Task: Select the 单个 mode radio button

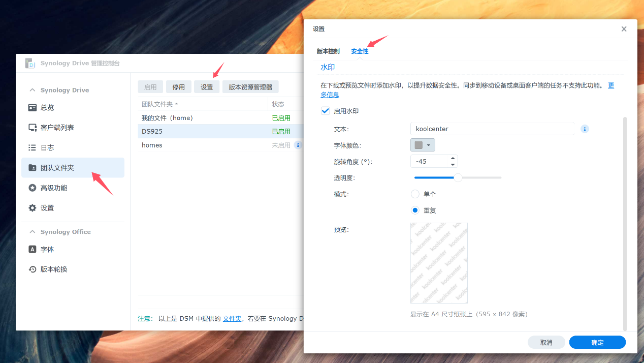Action: (x=415, y=194)
